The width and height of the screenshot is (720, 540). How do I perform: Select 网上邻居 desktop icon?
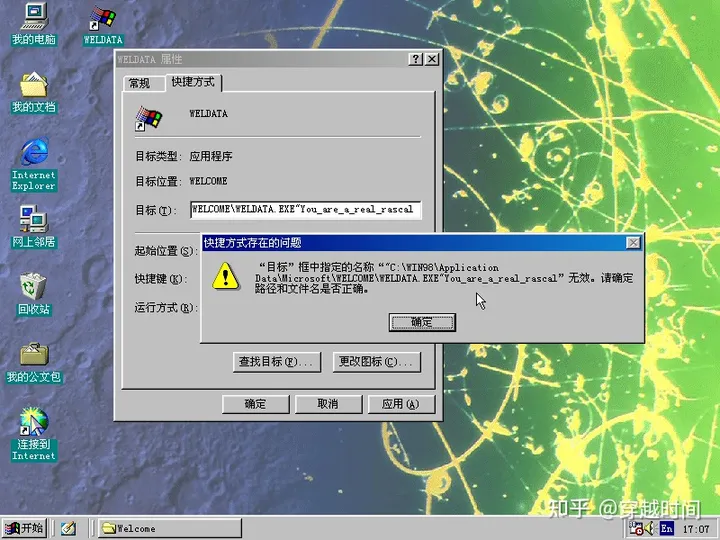(x=34, y=227)
